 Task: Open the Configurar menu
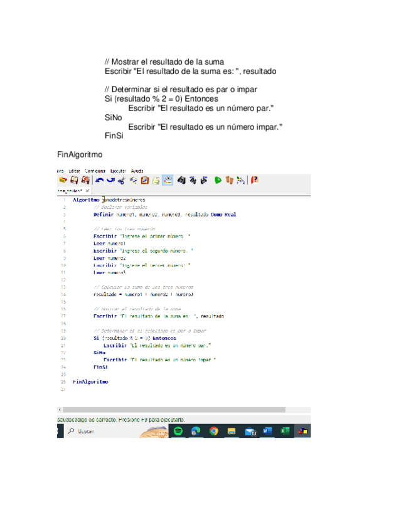point(95,171)
